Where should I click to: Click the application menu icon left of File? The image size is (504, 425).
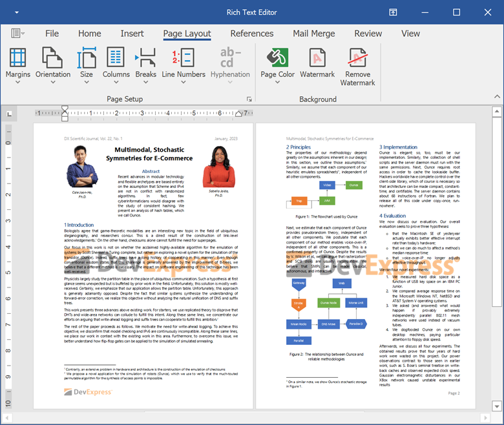17,33
